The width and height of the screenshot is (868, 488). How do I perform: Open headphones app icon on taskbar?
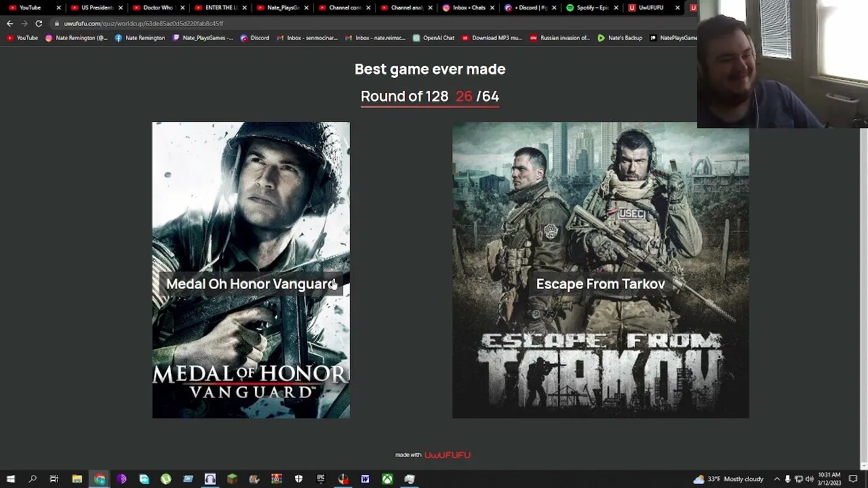(210, 479)
